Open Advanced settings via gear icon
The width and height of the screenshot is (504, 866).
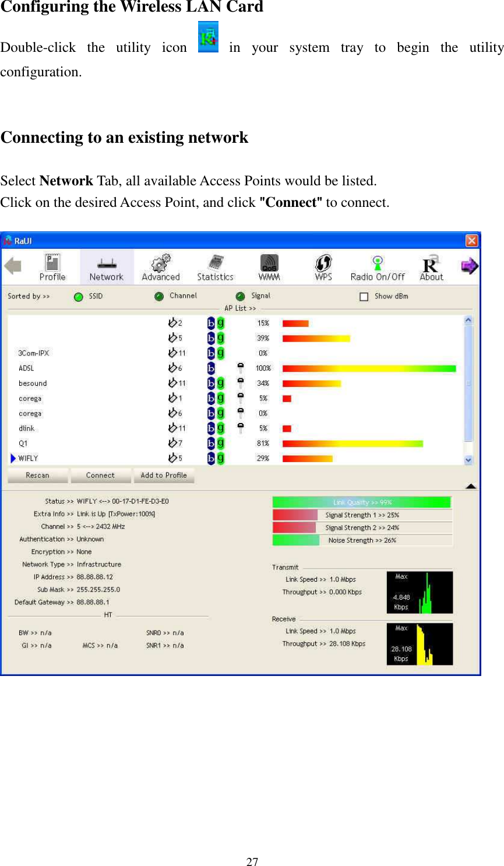tap(160, 265)
